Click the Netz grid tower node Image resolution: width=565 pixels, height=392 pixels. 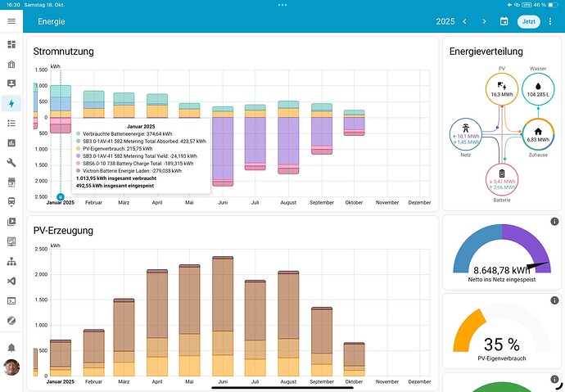coord(466,135)
